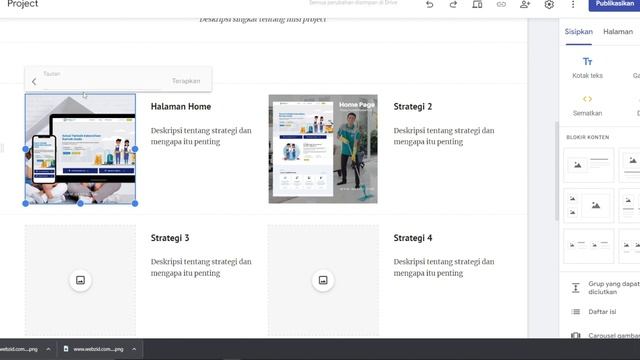Image resolution: width=640 pixels, height=360 pixels.
Task: Edit the Halaman Home heading
Action: pyautogui.click(x=181, y=107)
